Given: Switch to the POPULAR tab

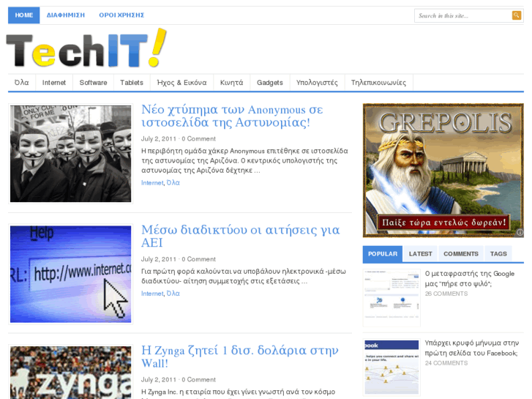Looking at the screenshot, I should pos(383,254).
